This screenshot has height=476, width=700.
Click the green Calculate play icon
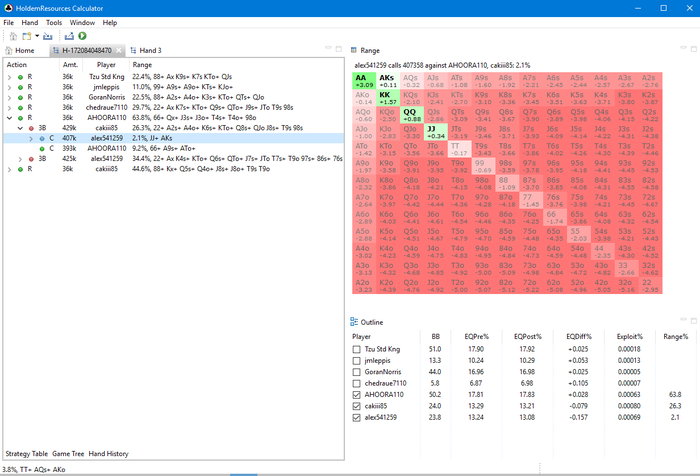(x=82, y=36)
